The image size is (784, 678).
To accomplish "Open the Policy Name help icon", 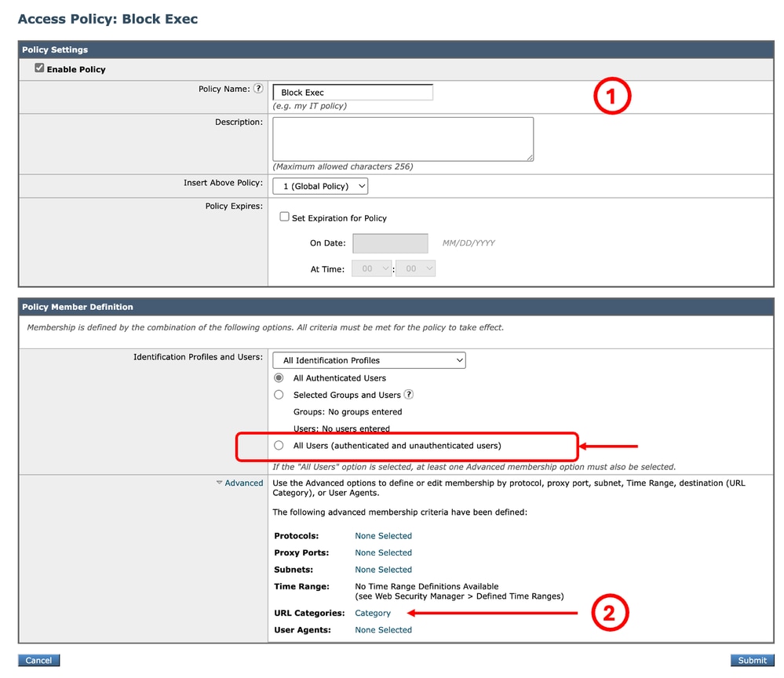I will 259,89.
